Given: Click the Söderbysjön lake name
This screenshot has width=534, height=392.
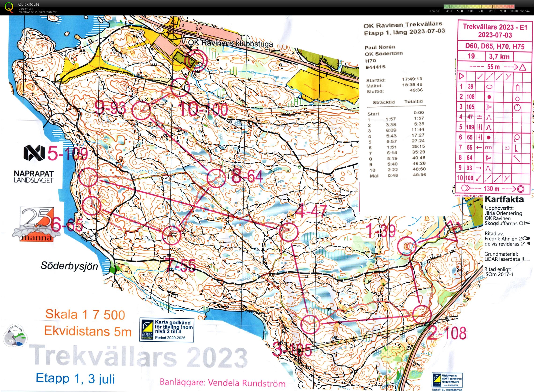Looking at the screenshot, I should [69, 266].
